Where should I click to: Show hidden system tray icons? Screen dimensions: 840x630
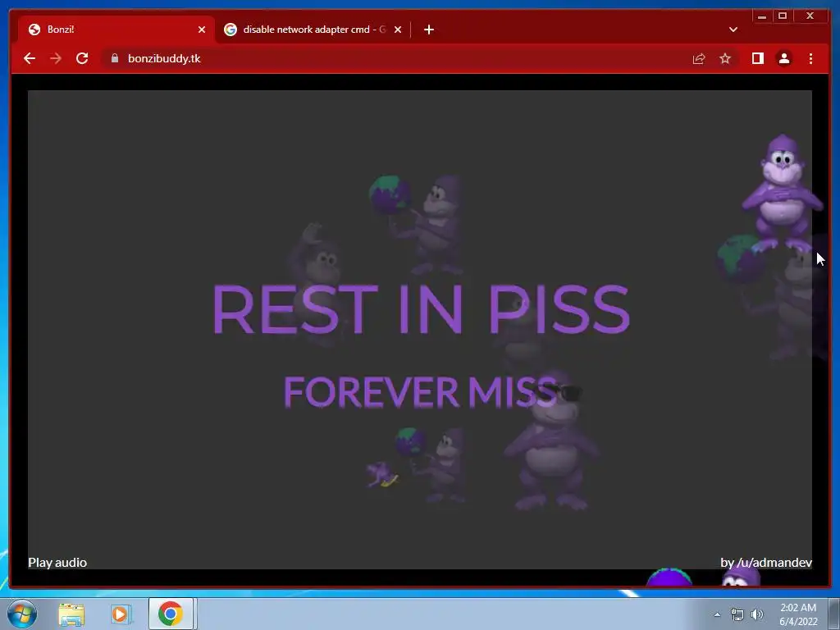point(717,614)
